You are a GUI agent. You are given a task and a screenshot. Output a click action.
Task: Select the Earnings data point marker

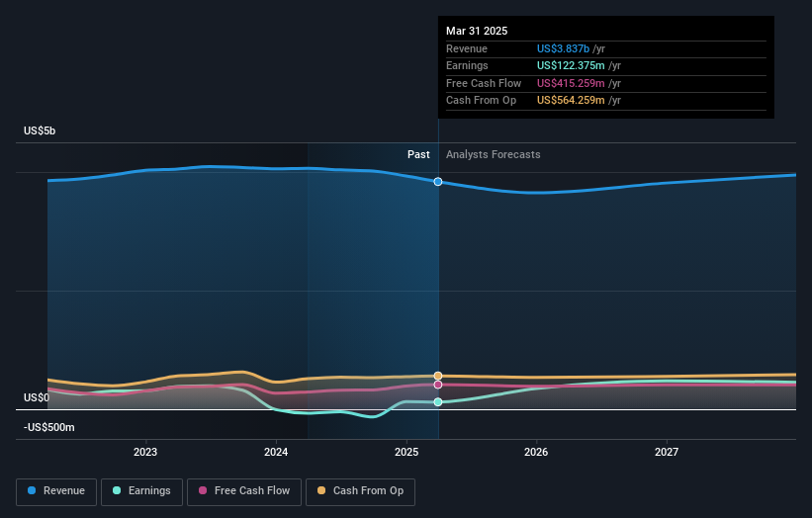click(x=438, y=402)
